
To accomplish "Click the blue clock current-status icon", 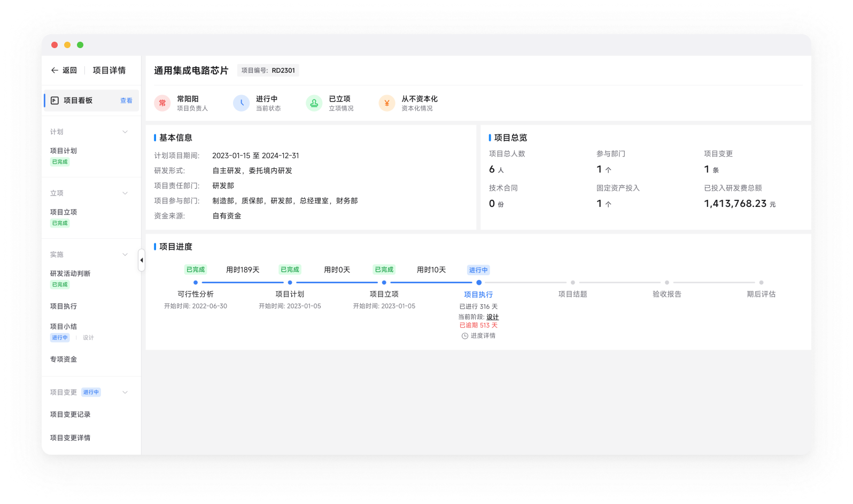I will tap(242, 103).
